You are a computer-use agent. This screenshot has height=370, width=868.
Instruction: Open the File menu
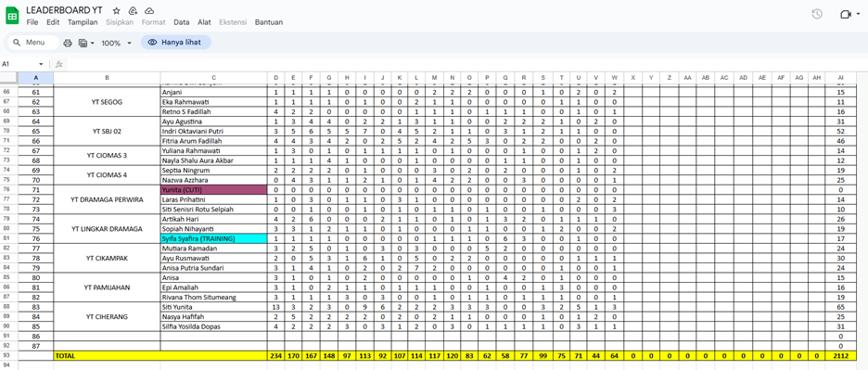click(32, 22)
